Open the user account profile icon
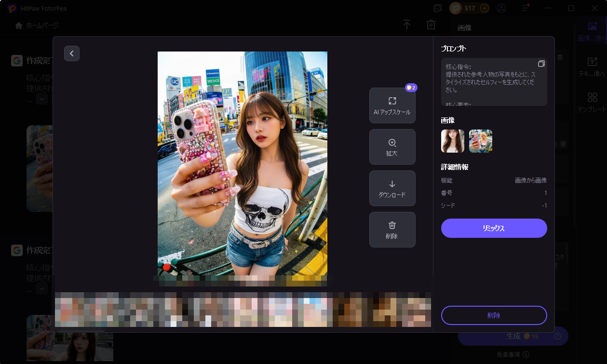 point(501,8)
